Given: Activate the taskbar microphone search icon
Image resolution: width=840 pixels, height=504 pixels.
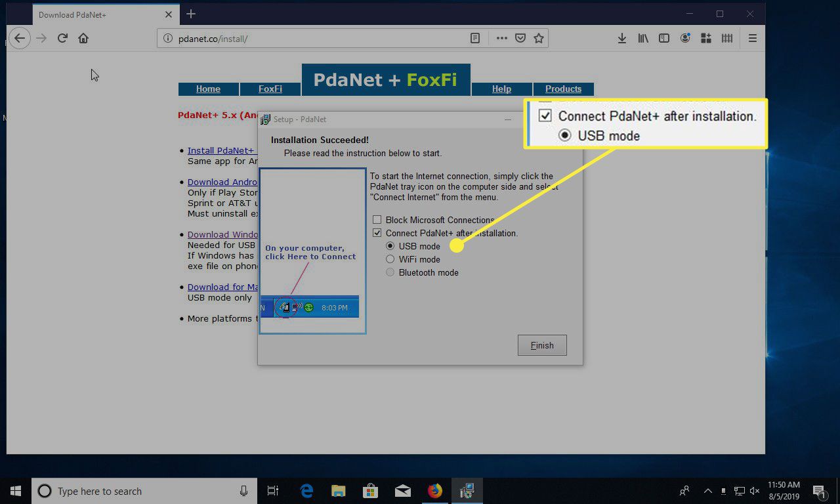Looking at the screenshot, I should point(243,491).
